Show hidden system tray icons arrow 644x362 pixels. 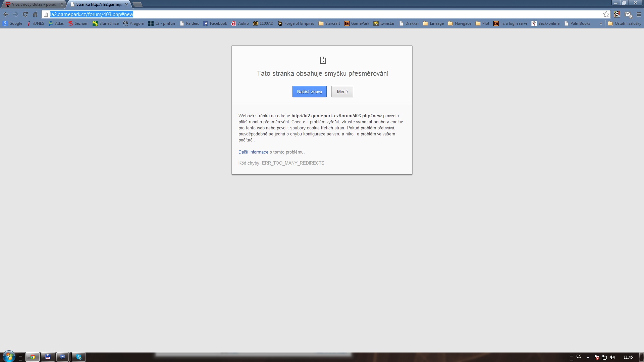(588, 357)
